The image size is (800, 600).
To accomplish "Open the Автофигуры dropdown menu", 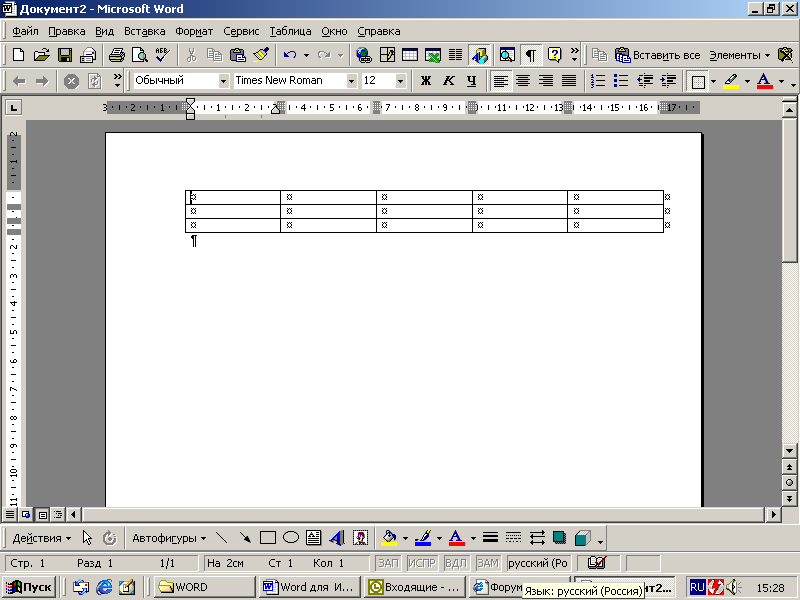I will click(169, 538).
